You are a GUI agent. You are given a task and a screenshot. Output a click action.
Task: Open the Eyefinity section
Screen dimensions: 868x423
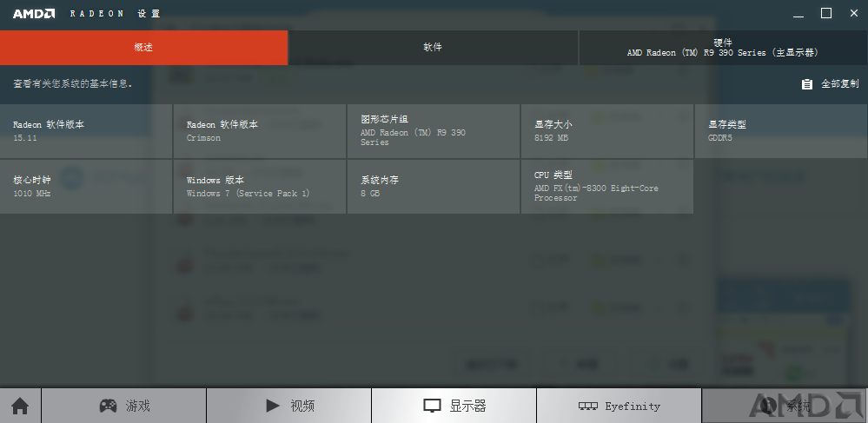pos(619,406)
